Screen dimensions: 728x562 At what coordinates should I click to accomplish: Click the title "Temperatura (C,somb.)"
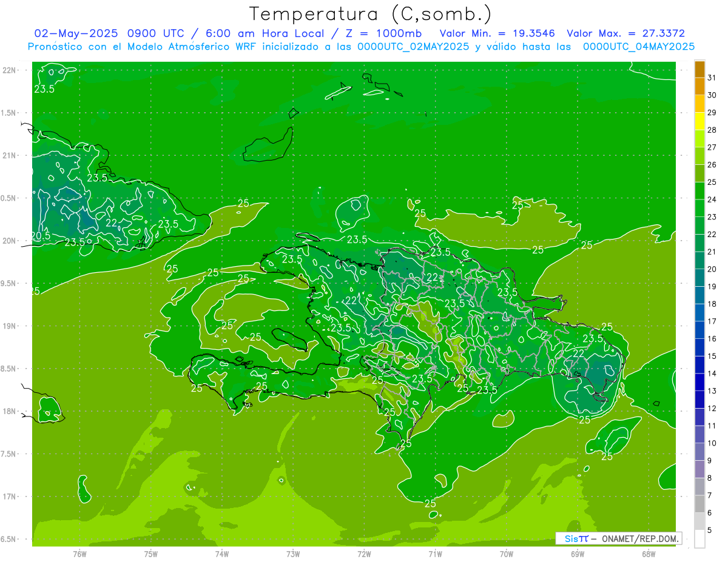pos(371,14)
